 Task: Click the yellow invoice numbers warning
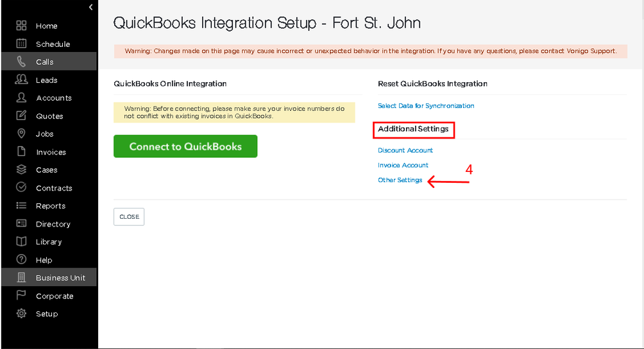(234, 112)
